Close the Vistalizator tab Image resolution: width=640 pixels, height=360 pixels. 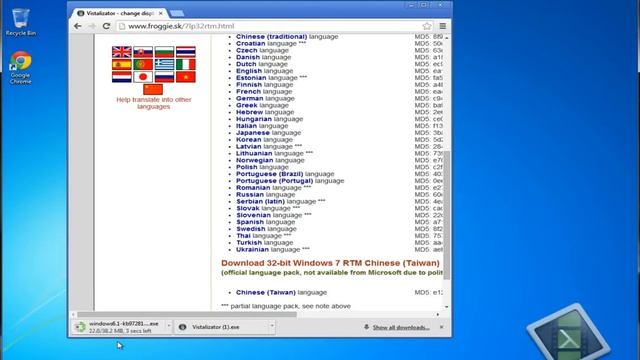(x=161, y=13)
